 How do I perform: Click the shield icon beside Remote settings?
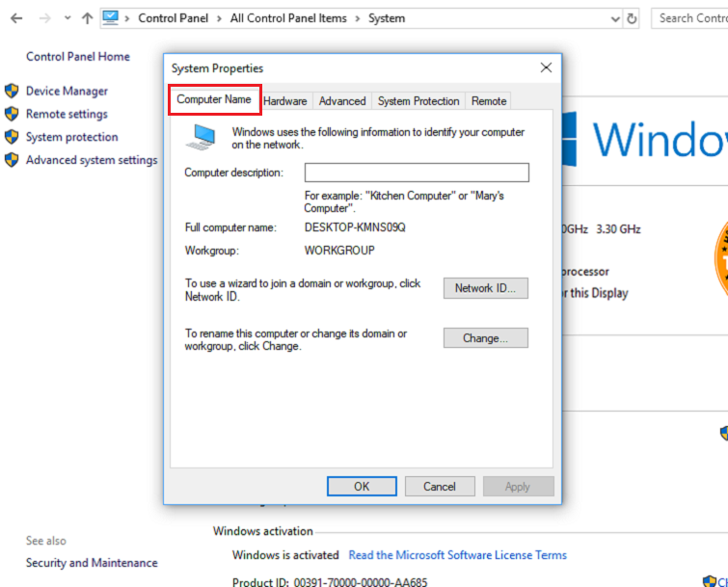(x=12, y=114)
